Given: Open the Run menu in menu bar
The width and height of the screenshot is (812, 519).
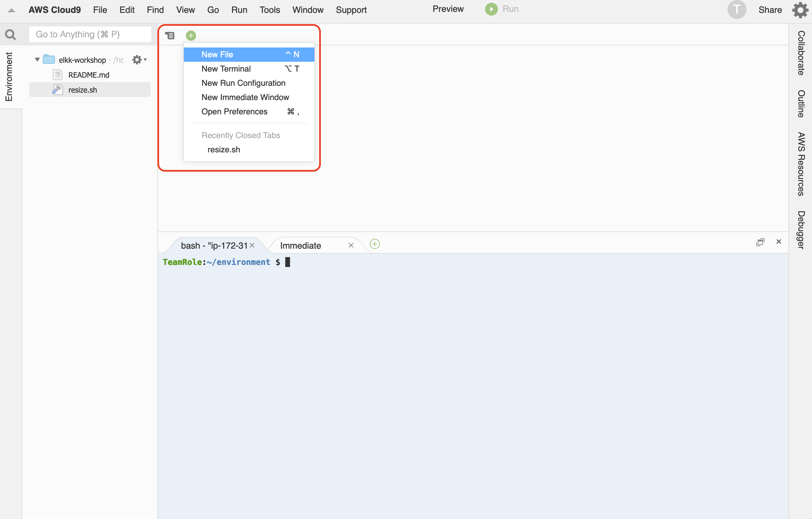Looking at the screenshot, I should (x=239, y=10).
